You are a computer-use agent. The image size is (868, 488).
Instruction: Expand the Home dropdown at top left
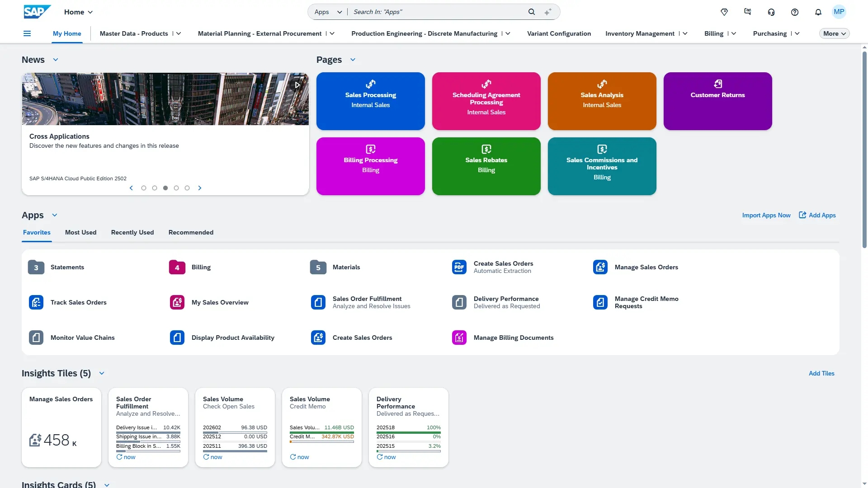[x=78, y=12]
